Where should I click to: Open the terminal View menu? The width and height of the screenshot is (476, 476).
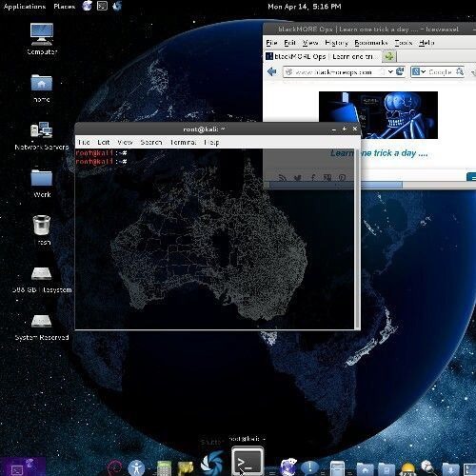pyautogui.click(x=125, y=142)
